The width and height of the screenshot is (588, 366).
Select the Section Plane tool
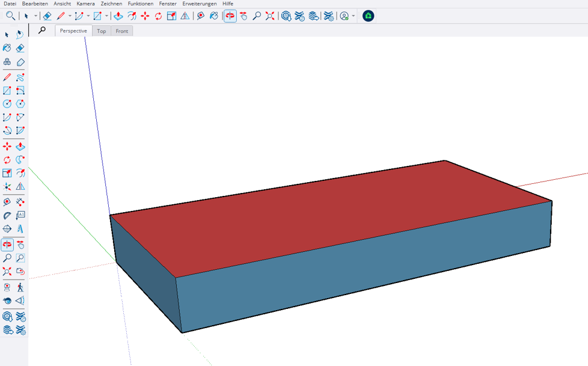pos(7,229)
